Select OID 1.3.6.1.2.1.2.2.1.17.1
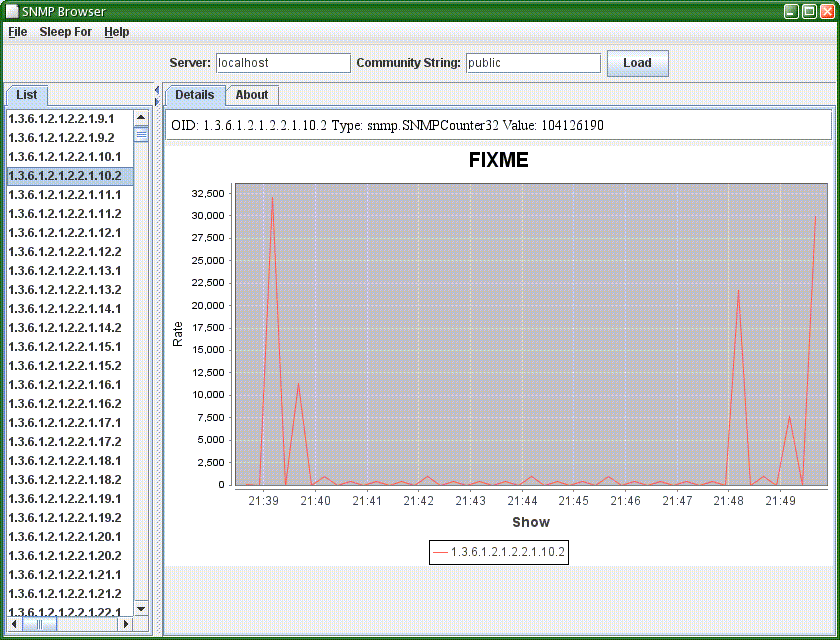The height and width of the screenshot is (640, 840). pos(70,423)
